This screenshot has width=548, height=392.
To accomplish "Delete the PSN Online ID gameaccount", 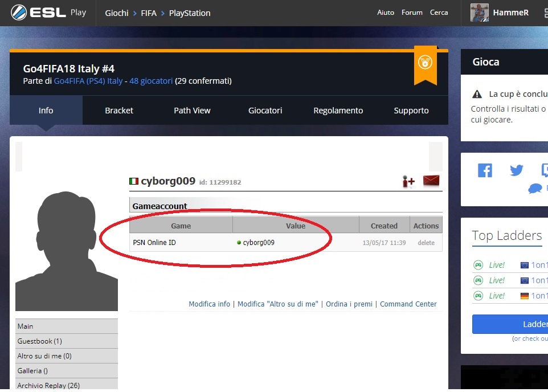I will pyautogui.click(x=426, y=243).
